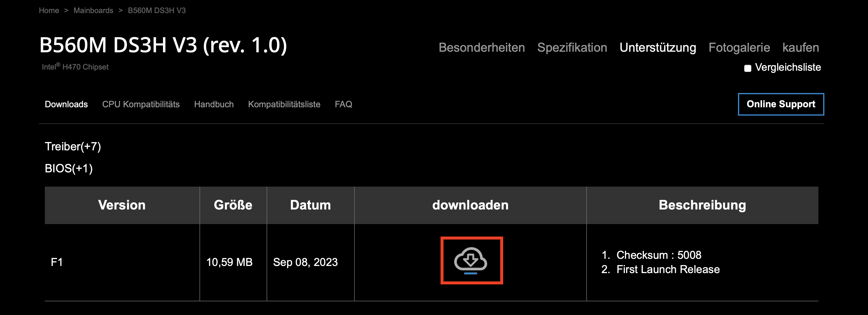Expand the Treiber(+7) section
Viewport: 868px width, 315px height.
click(73, 147)
